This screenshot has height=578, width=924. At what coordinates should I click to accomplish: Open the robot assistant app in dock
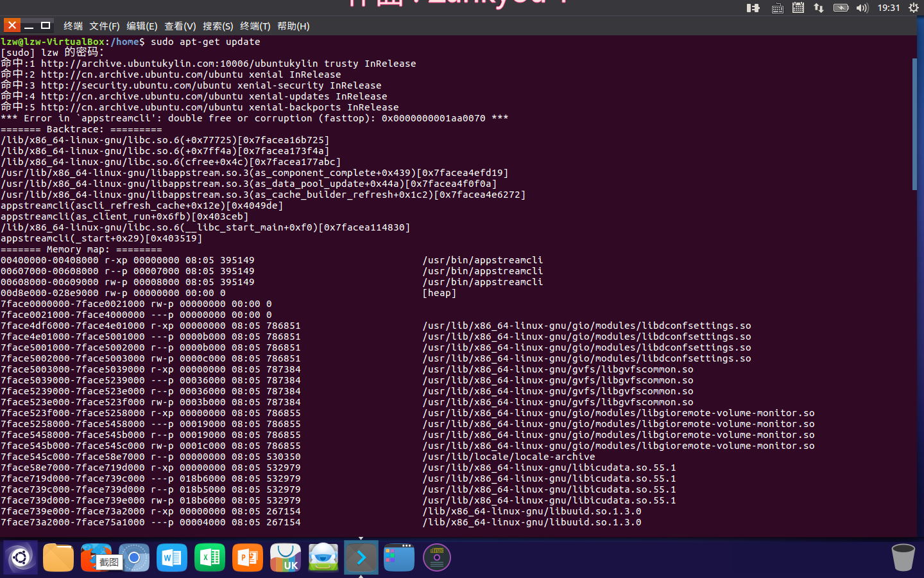[x=323, y=557]
